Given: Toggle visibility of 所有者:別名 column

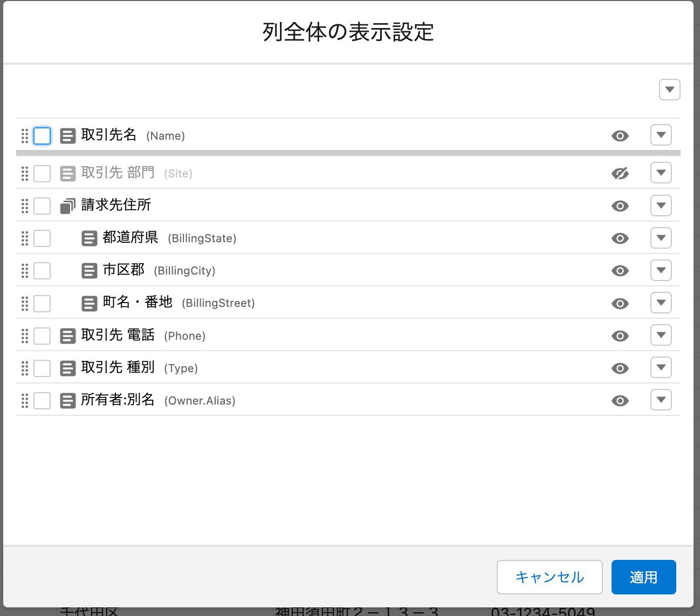Looking at the screenshot, I should point(620,401).
